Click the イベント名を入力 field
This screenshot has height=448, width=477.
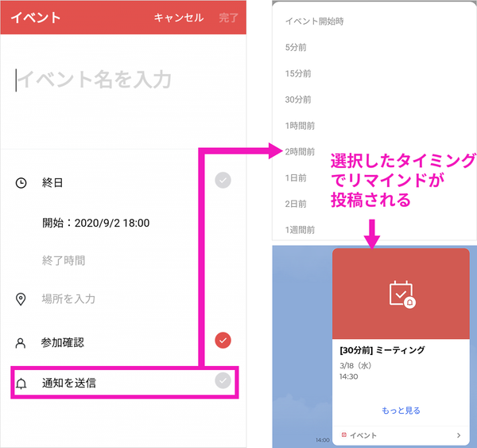pos(95,80)
